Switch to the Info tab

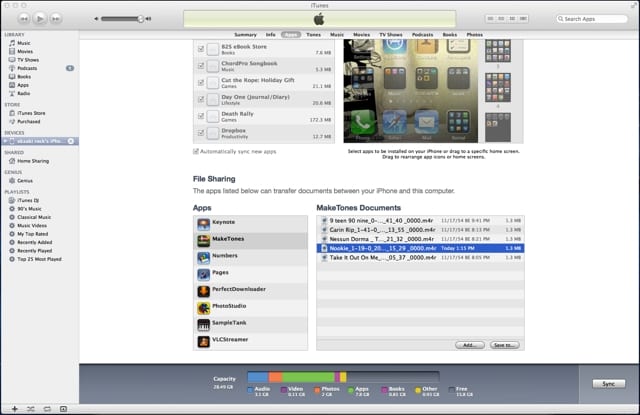point(270,35)
